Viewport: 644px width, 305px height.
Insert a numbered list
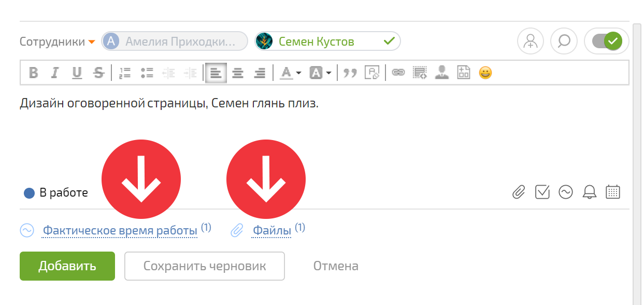pos(124,73)
